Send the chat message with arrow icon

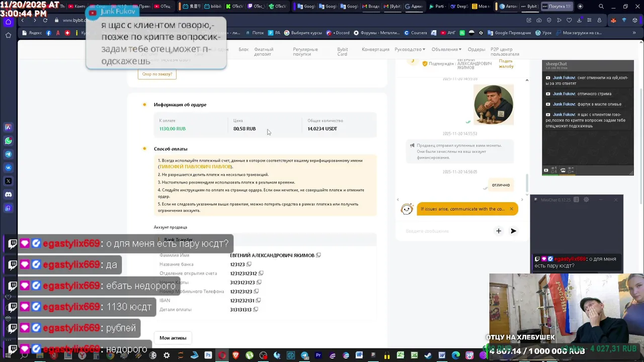[x=513, y=231]
